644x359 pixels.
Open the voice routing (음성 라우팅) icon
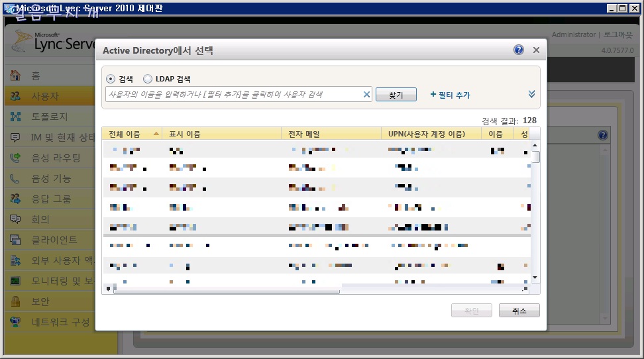pyautogui.click(x=15, y=158)
